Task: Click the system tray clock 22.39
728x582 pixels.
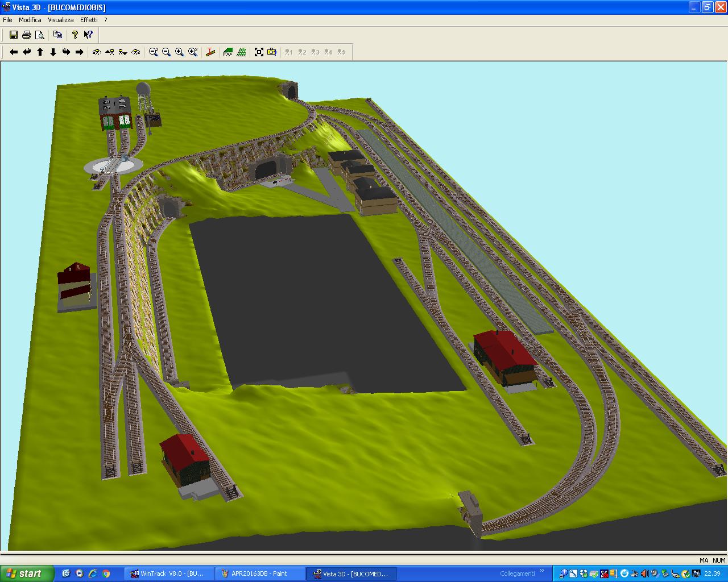Action: click(712, 573)
